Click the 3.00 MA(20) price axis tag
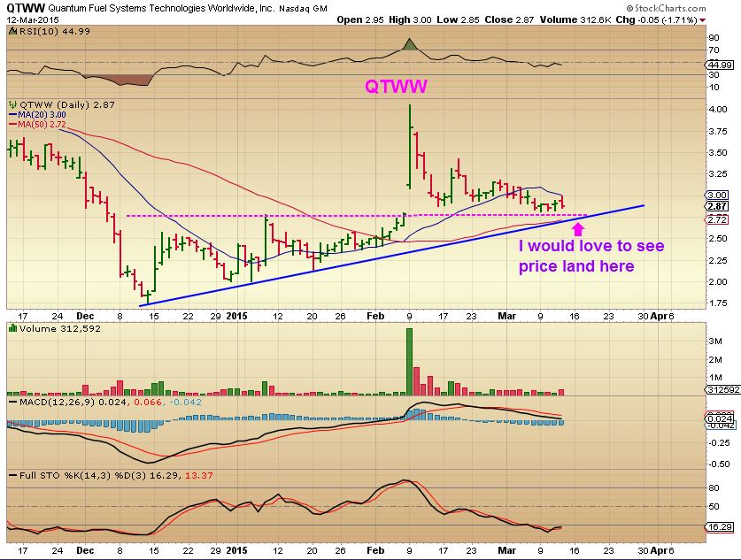Image resolution: width=741 pixels, height=560 pixels. click(x=717, y=195)
